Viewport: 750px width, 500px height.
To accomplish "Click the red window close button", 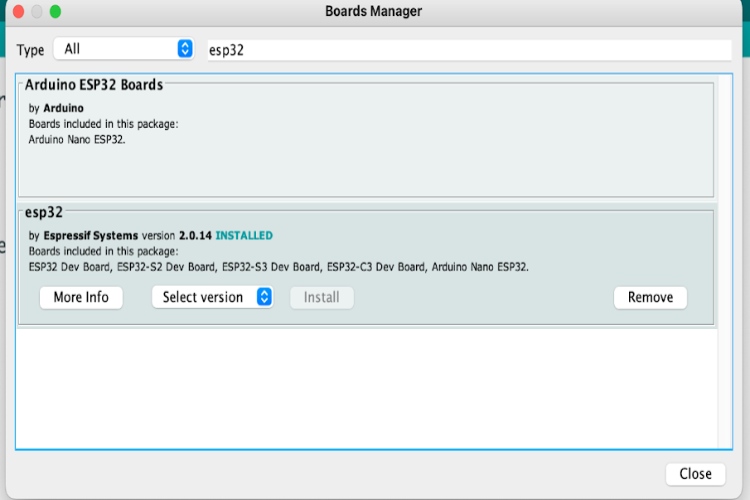I will coord(19,11).
